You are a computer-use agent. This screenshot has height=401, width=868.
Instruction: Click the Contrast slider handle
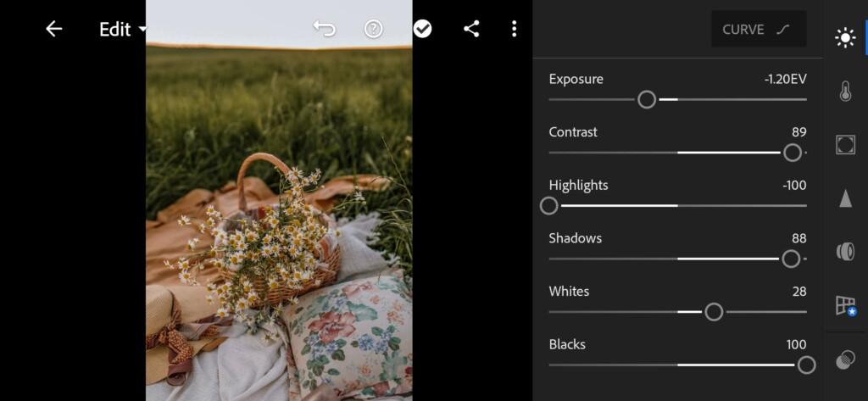[793, 153]
